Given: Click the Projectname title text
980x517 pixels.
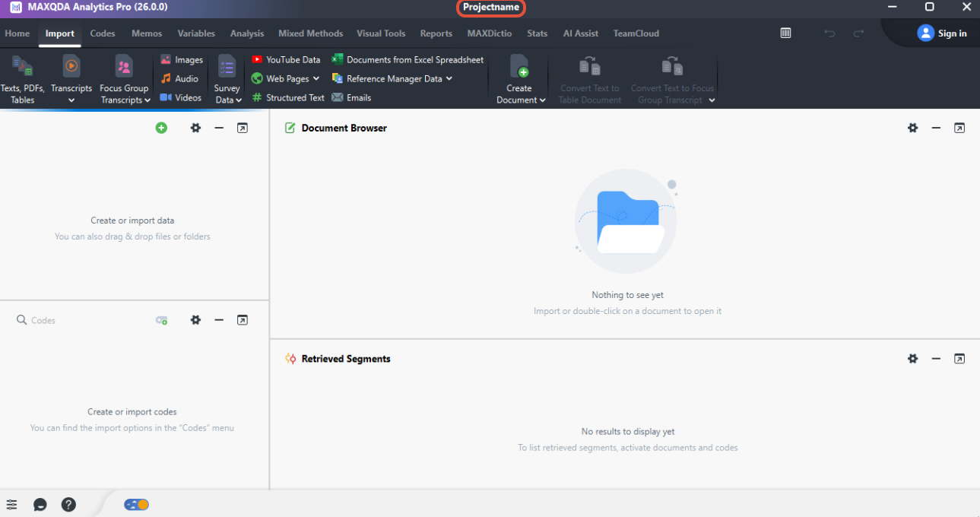Looking at the screenshot, I should pos(491,8).
